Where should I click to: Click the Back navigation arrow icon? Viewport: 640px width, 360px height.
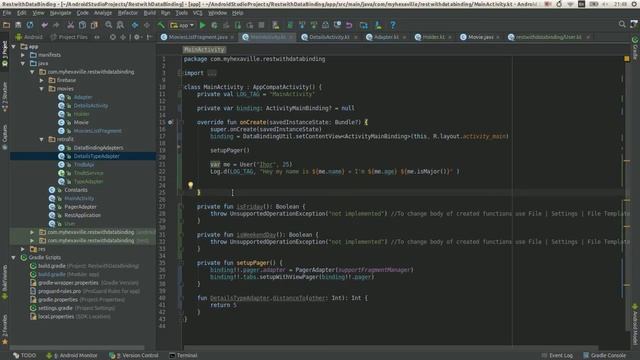135,25
